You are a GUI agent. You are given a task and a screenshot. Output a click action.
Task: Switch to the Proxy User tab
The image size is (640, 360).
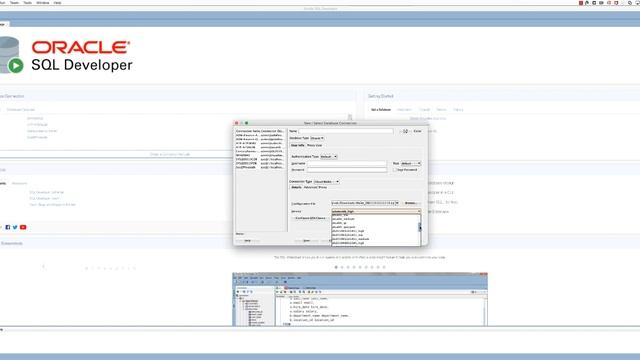tap(314, 145)
